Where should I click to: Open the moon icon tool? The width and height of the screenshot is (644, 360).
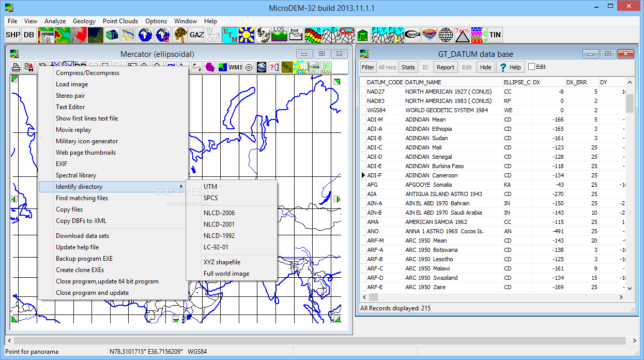[263, 35]
